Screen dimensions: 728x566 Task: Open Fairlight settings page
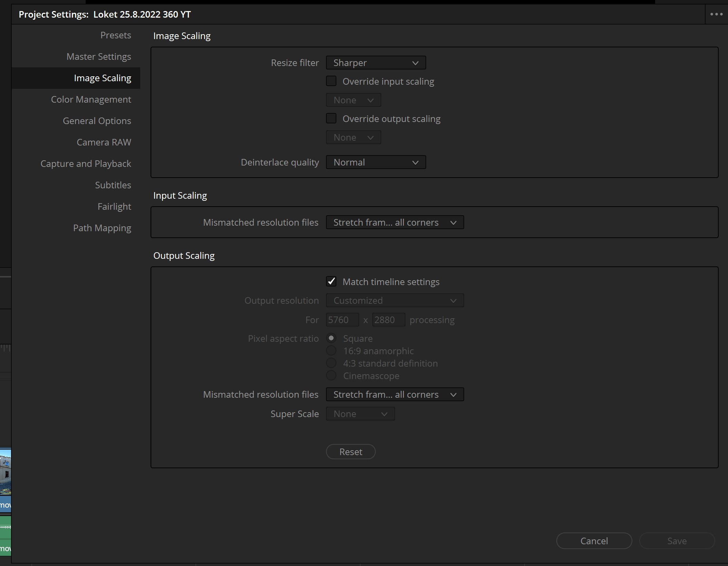point(114,207)
